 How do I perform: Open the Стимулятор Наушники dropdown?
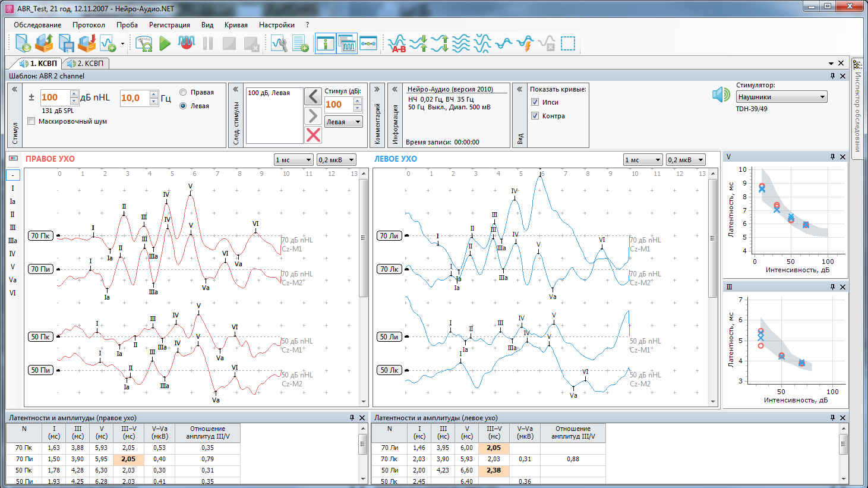tap(781, 97)
